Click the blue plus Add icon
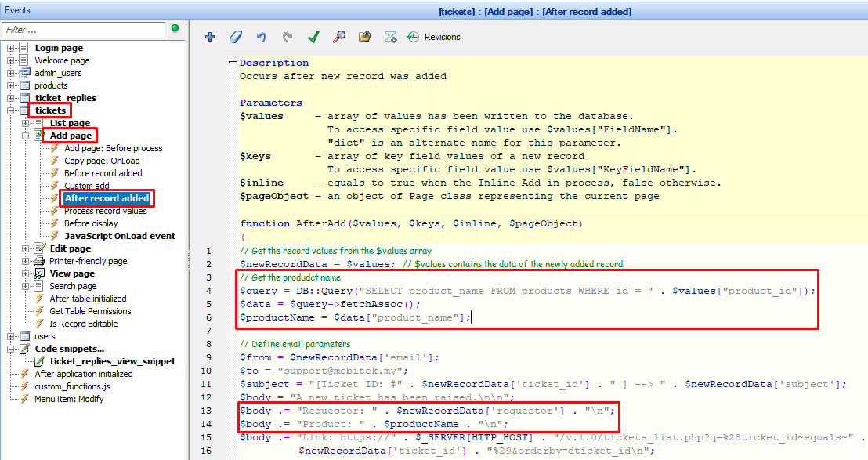Screen dimensions: 868x460 pyautogui.click(x=210, y=37)
